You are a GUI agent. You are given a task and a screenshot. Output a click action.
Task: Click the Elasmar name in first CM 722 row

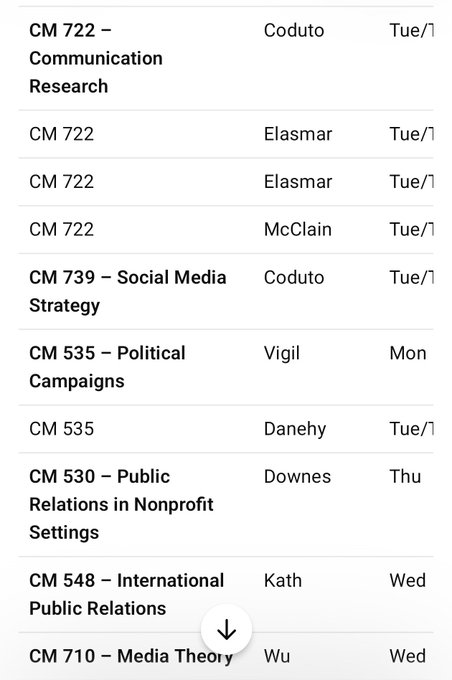298,134
